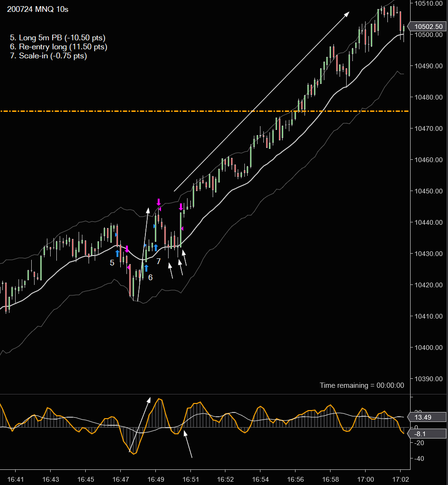The image size is (448, 485).
Task: Click the 16:47 time axis label
Action: click(x=120, y=479)
